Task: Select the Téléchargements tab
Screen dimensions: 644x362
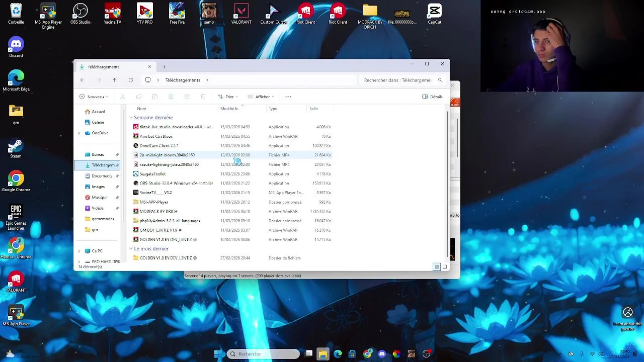Action: click(x=116, y=67)
